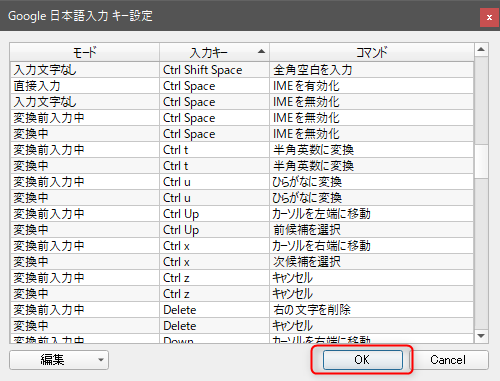
Task: Select キャンセル in 変換前入力中 Ctrl z row
Action: click(x=372, y=278)
